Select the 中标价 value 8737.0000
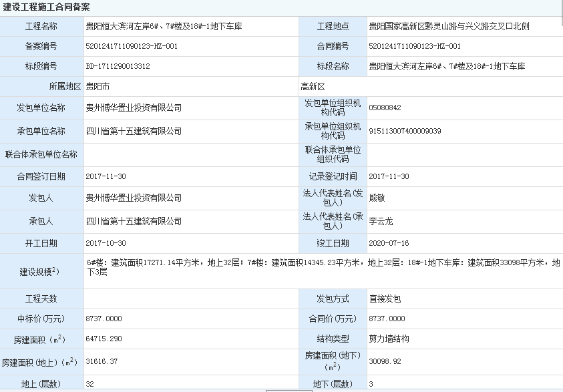 click(104, 319)
